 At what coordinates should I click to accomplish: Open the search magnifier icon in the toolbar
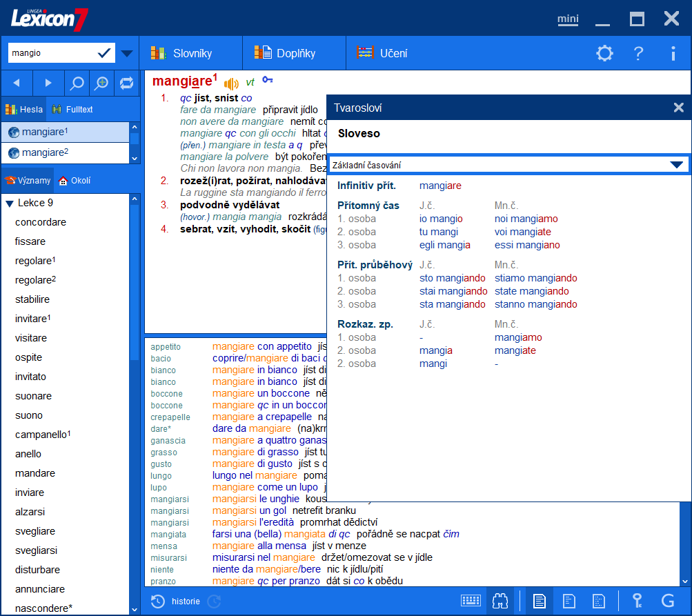76,83
